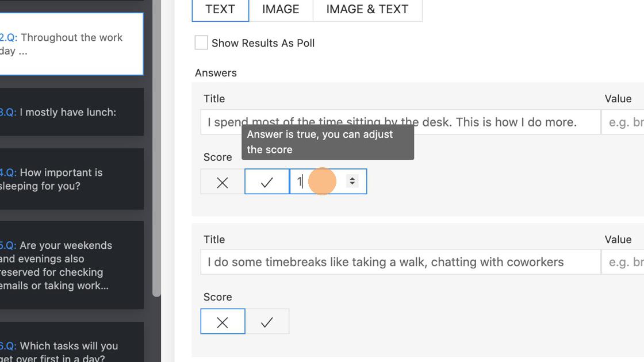Click the first answer Value field
Viewport: 644px width, 362px height.
coord(623,122)
